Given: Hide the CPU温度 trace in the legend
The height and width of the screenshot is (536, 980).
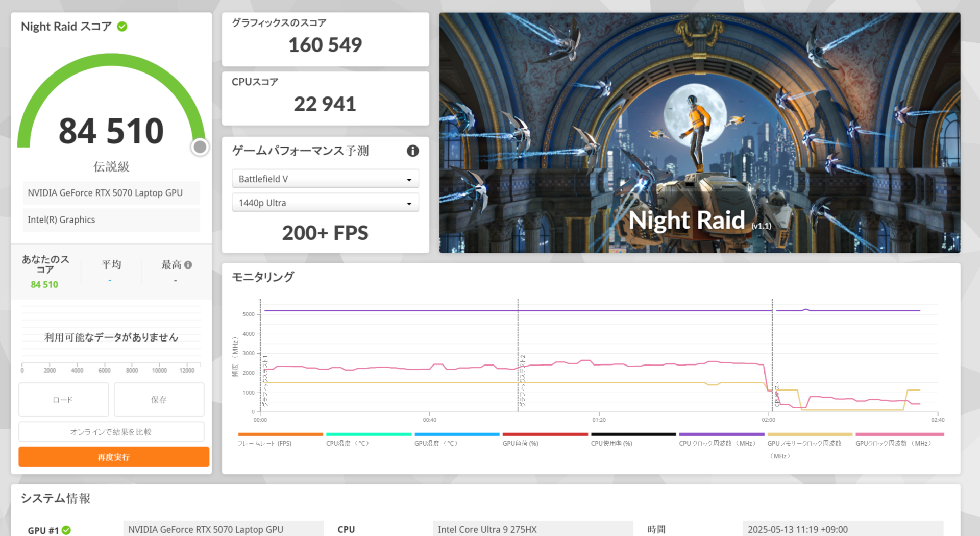Looking at the screenshot, I should point(347,443).
